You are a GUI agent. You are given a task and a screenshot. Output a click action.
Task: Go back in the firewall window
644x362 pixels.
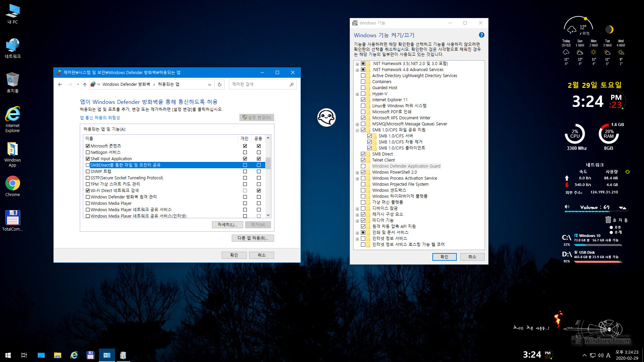coord(60,84)
